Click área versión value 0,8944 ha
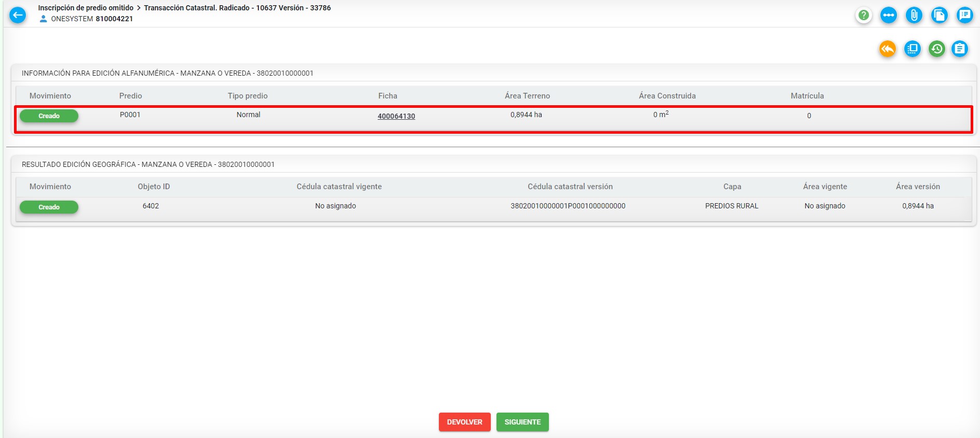980x438 pixels. pyautogui.click(x=918, y=206)
